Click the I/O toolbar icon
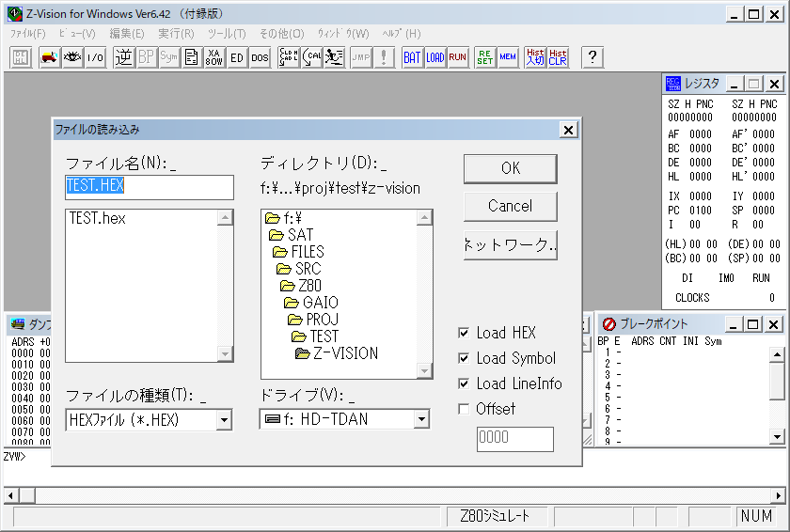Image resolution: width=790 pixels, height=532 pixels. tap(95, 57)
